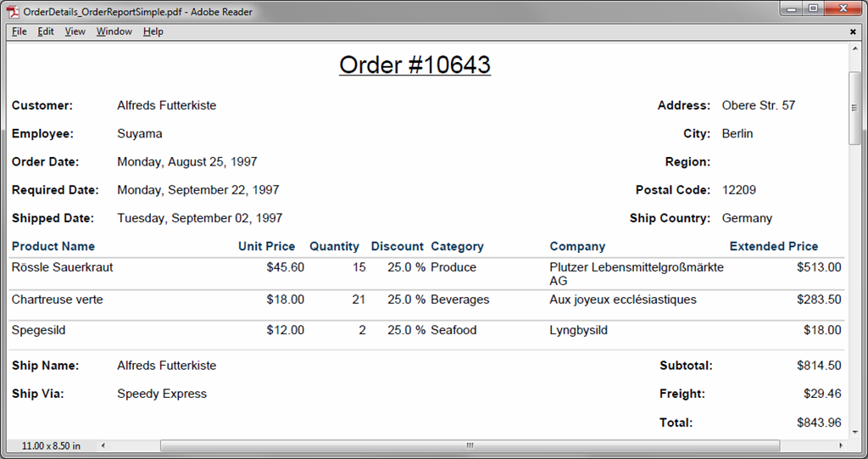Screen dimensions: 868x459
Task: Open the Edit menu
Action: pos(46,31)
